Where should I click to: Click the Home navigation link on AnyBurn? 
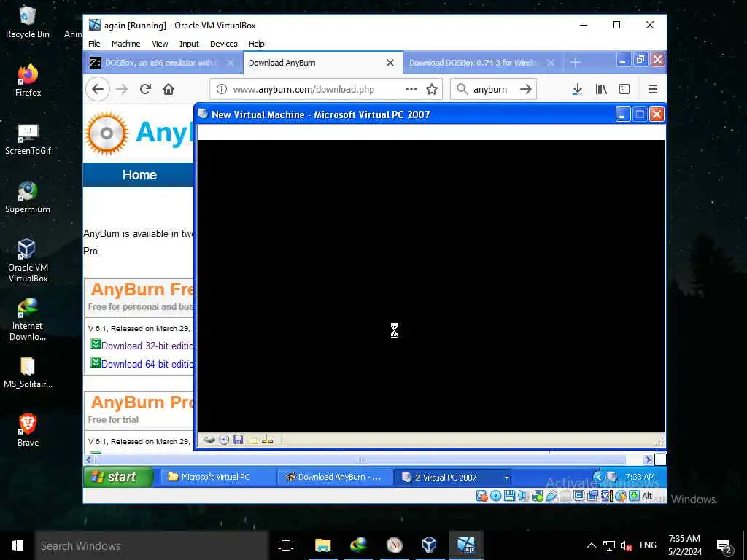139,175
